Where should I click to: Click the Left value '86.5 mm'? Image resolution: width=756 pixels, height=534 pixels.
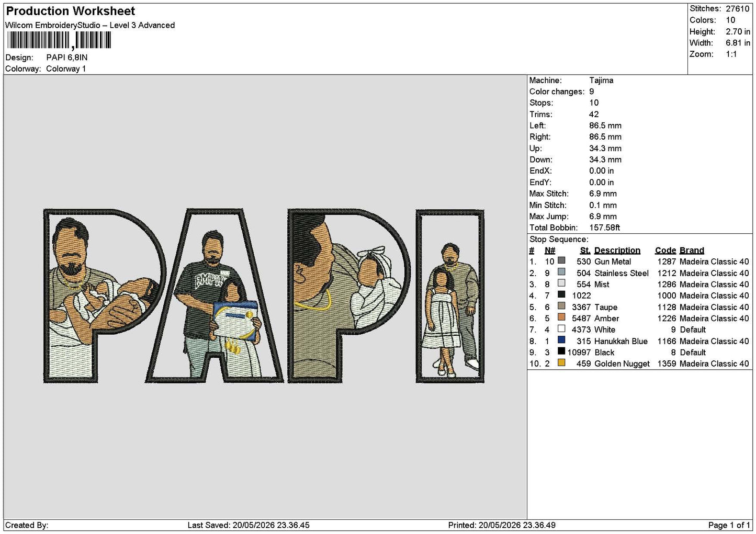605,126
